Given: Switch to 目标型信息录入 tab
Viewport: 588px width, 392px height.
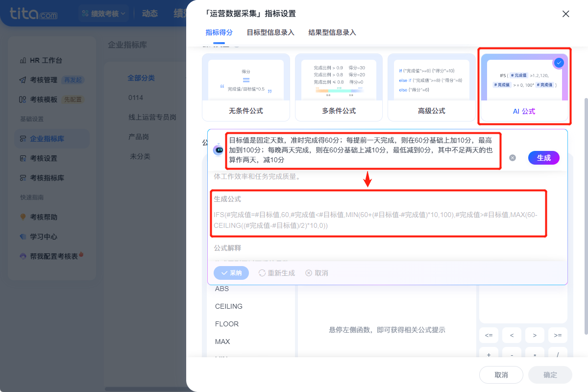Looking at the screenshot, I should tap(270, 33).
